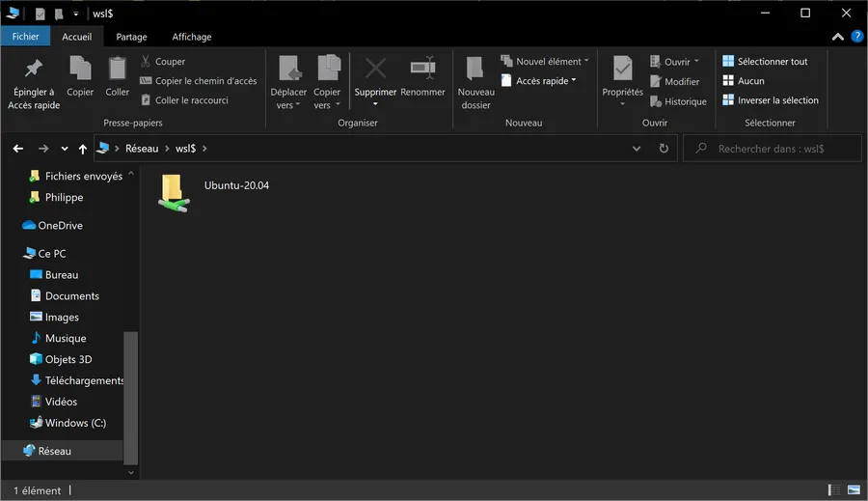Open the Nouvel élément dropdown

pyautogui.click(x=545, y=62)
